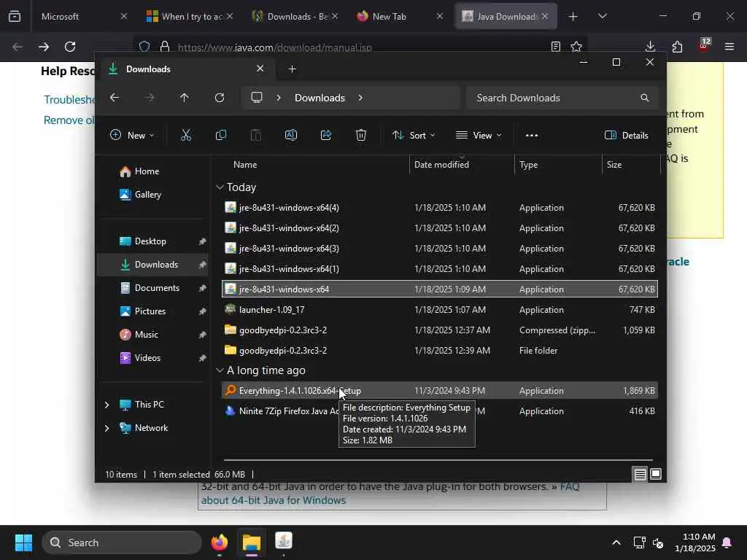Switch to large thumbnails view layout icon
Viewport: 747px width, 560px height.
pyautogui.click(x=656, y=474)
